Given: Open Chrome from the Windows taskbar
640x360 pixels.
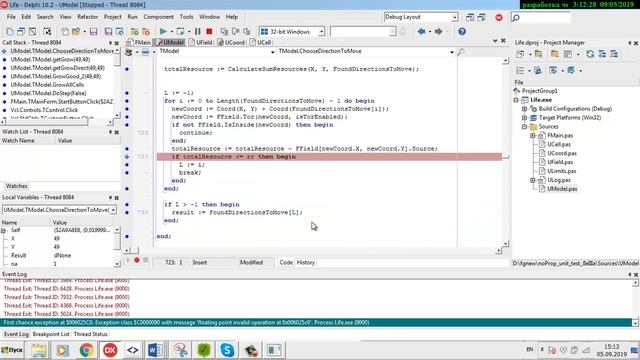Looking at the screenshot, I should (x=87, y=350).
